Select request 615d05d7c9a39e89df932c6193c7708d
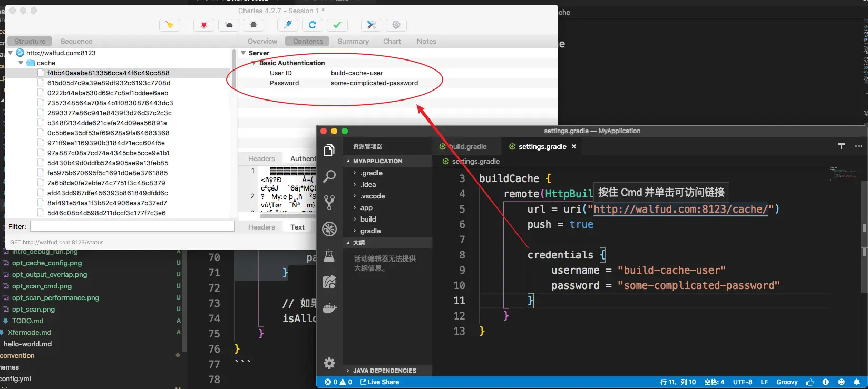The image size is (868, 389). pyautogui.click(x=109, y=83)
